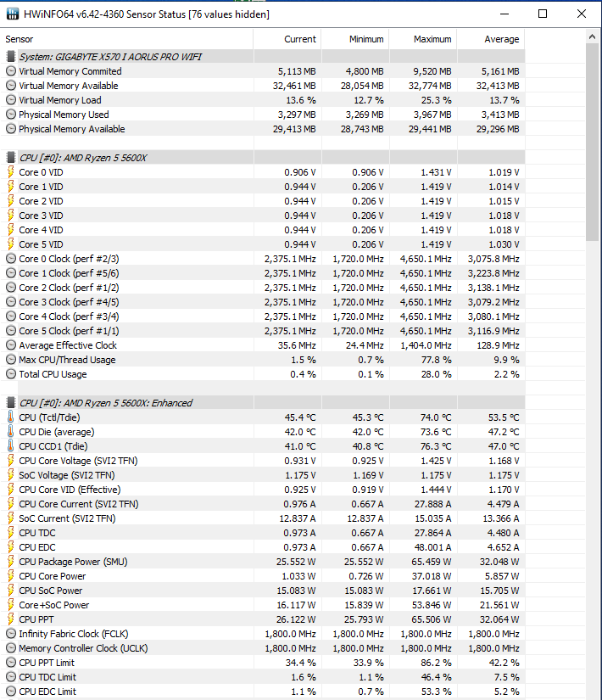The height and width of the screenshot is (700, 602).
Task: Click the lightning icon for CPU Package Power (SMU)
Action: point(11,562)
